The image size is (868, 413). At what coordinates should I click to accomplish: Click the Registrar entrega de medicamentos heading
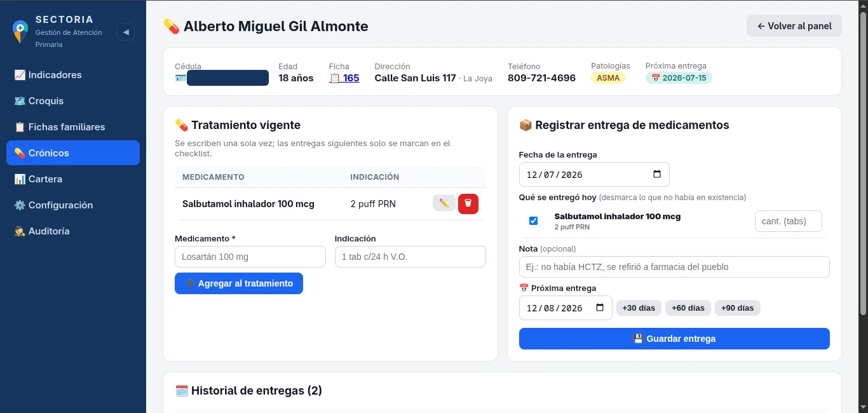(624, 125)
